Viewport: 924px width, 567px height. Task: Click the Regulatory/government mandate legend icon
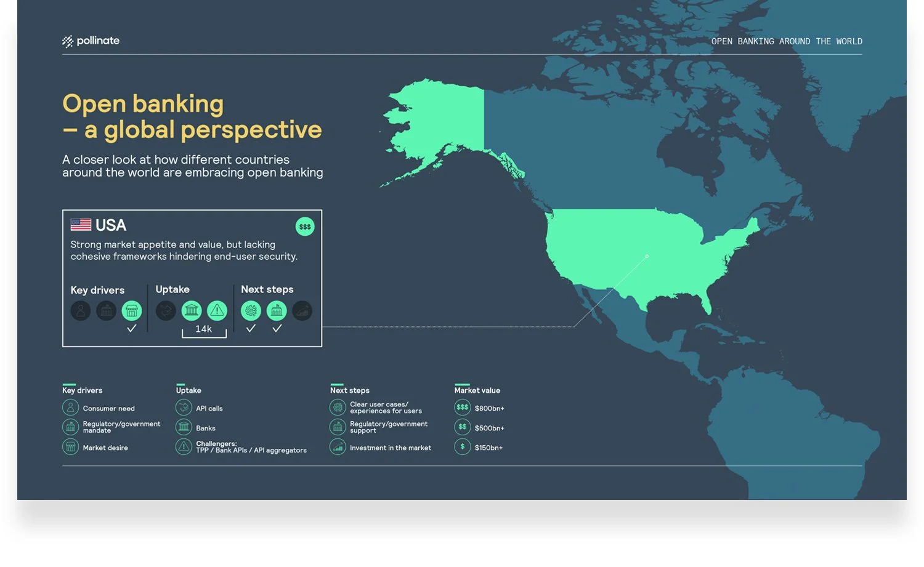[70, 427]
